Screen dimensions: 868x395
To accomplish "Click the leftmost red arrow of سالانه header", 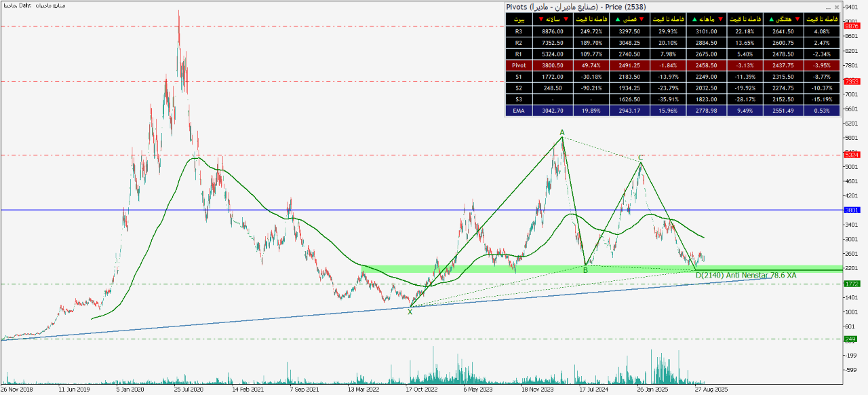I will [540, 19].
